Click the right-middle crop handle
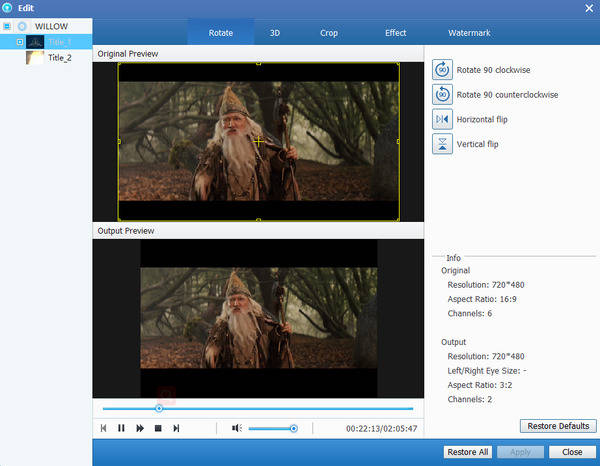Screen dimensions: 600x466 coord(398,142)
